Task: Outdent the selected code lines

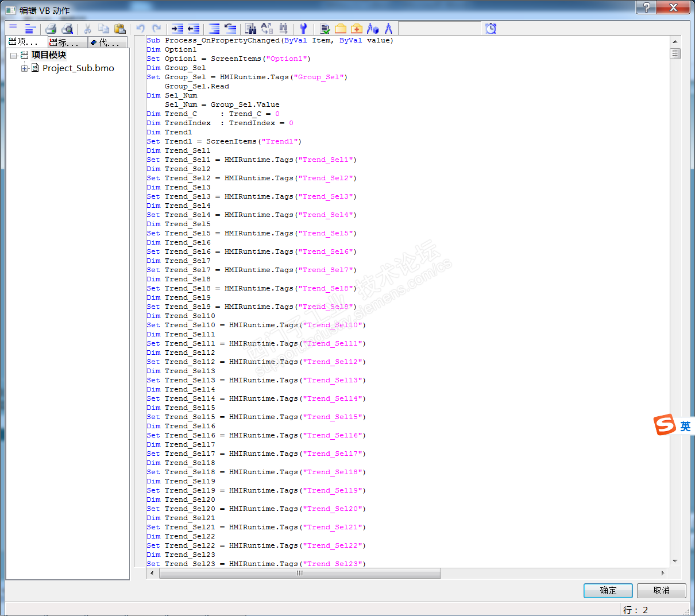Action: tap(194, 28)
